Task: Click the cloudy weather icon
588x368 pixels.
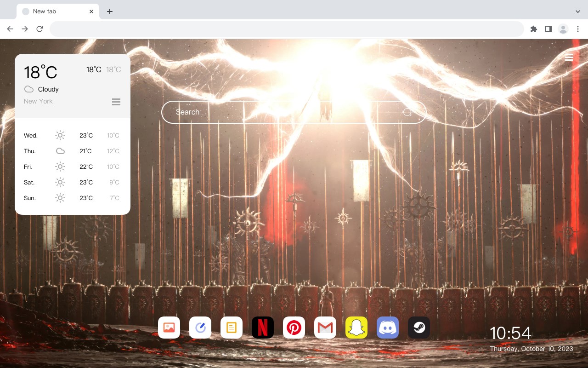Action: [x=29, y=89]
